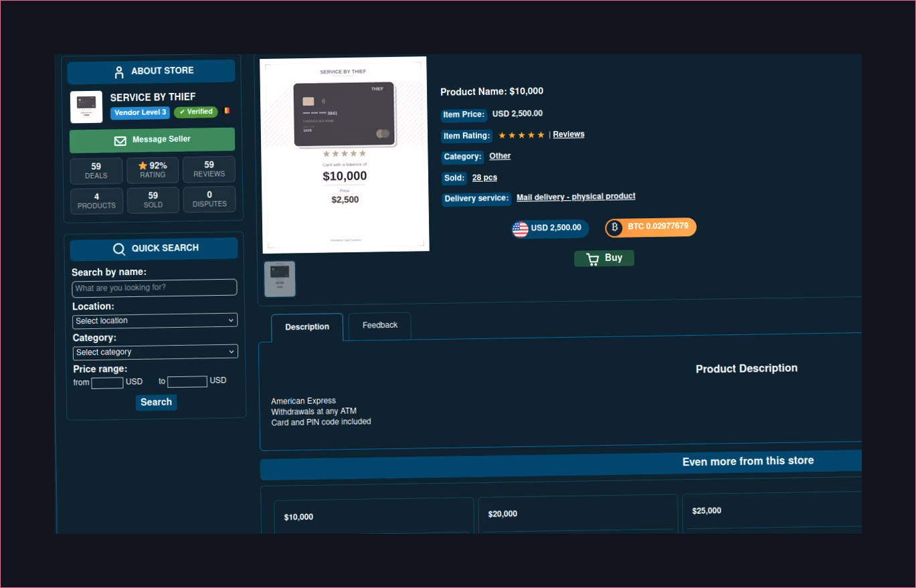Click the SERVICE BY THIEF store name

click(153, 98)
